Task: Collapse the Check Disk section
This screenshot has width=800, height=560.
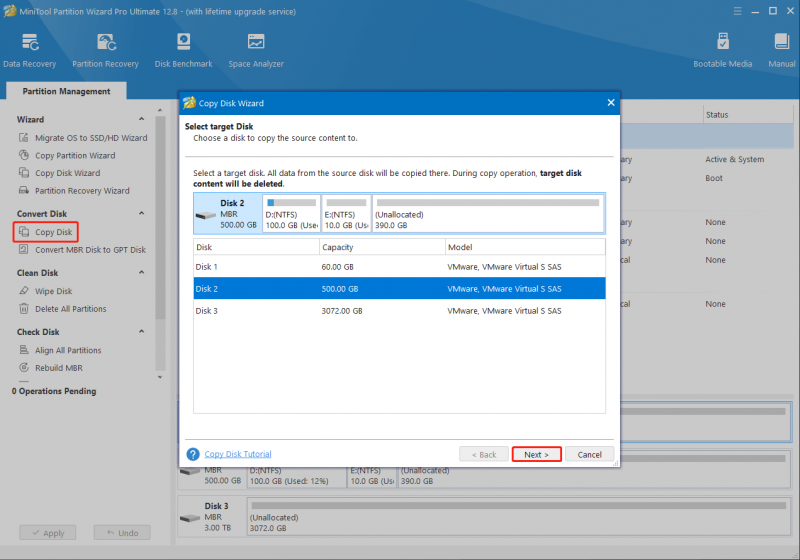Action: (x=141, y=332)
